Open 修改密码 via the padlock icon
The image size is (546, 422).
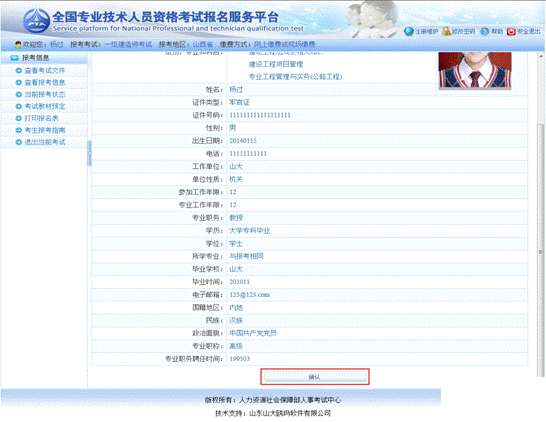[446, 31]
